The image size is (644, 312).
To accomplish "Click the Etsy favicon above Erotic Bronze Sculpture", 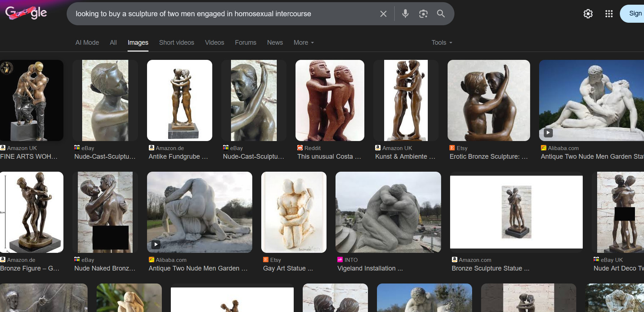I will coord(452,148).
